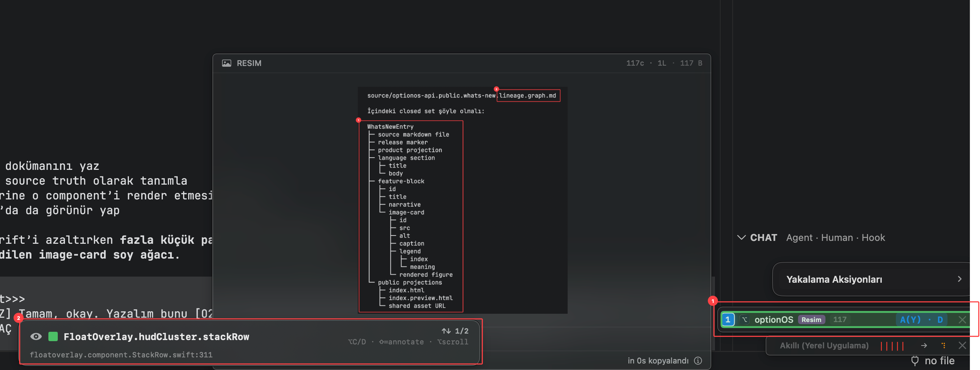The height and width of the screenshot is (370, 980).
Task: Click the index.preview.html line in the tree image
Action: (420, 298)
